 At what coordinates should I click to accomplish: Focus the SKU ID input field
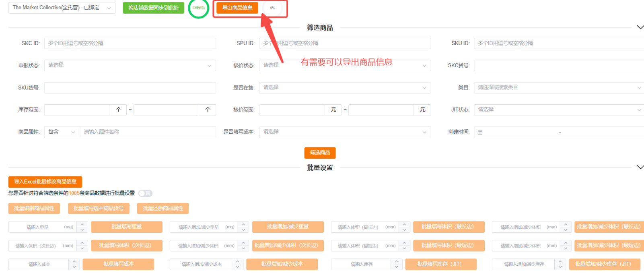(x=559, y=43)
